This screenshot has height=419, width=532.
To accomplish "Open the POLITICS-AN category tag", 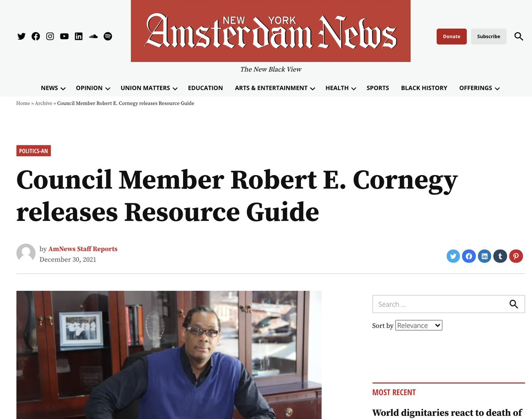I will coord(34,151).
